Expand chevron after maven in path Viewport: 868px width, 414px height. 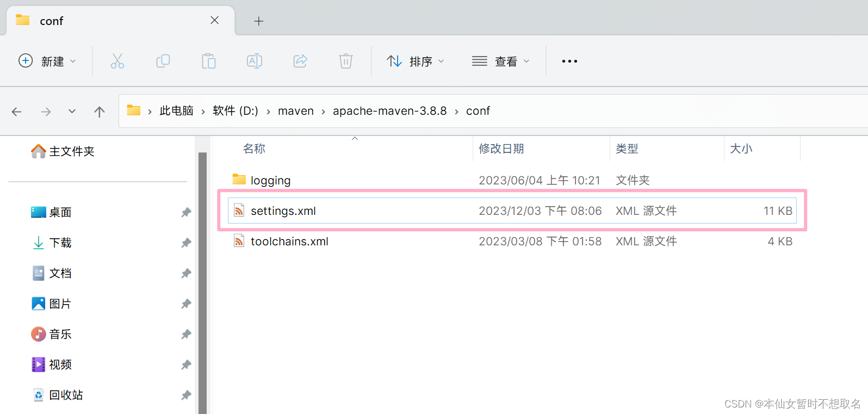pyautogui.click(x=323, y=112)
